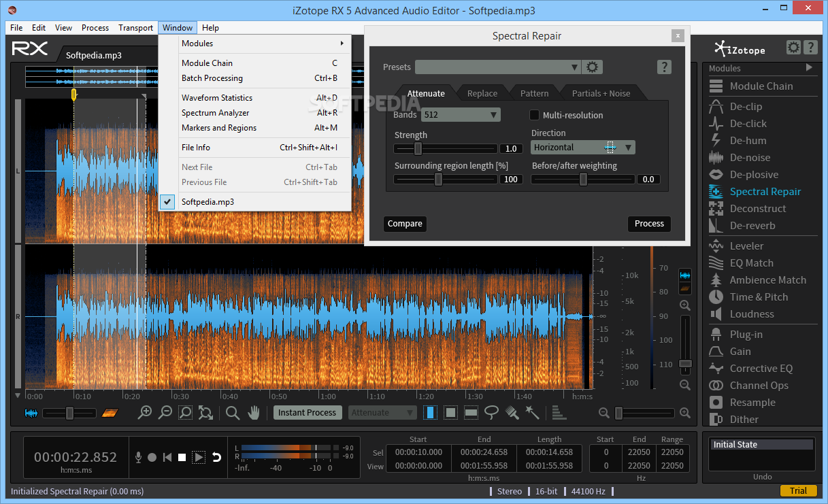The height and width of the screenshot is (504, 828).
Task: Open the Leveler module
Action: [x=736, y=246]
